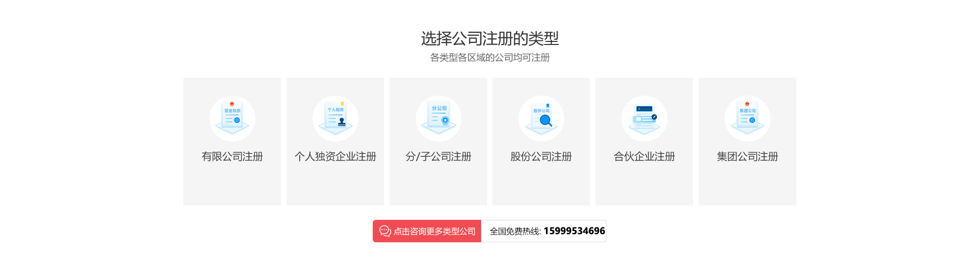Click the 分公司 certificate icon

click(439, 119)
